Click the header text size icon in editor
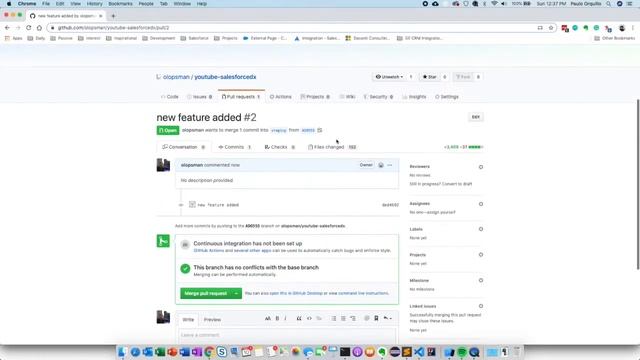Viewport: 640px width, 360px height. (x=268, y=318)
